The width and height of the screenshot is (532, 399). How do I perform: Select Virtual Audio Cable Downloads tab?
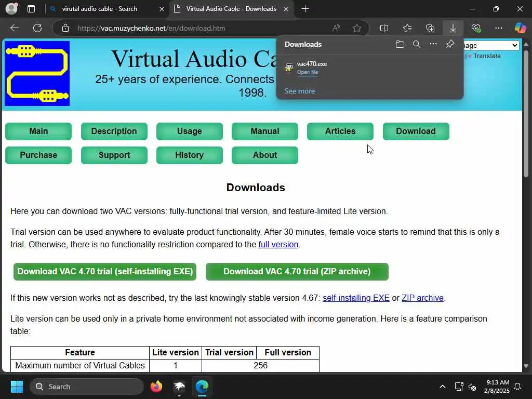tap(231, 9)
